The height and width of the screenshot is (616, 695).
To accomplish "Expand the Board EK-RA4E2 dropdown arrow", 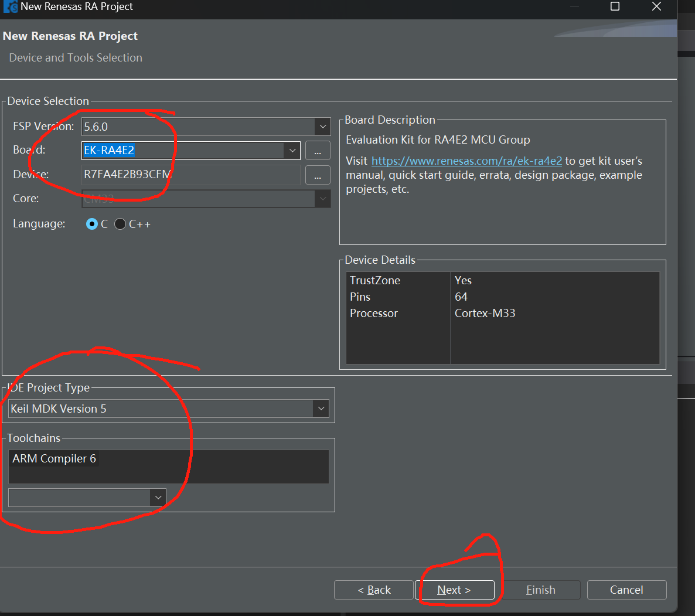I will [292, 151].
